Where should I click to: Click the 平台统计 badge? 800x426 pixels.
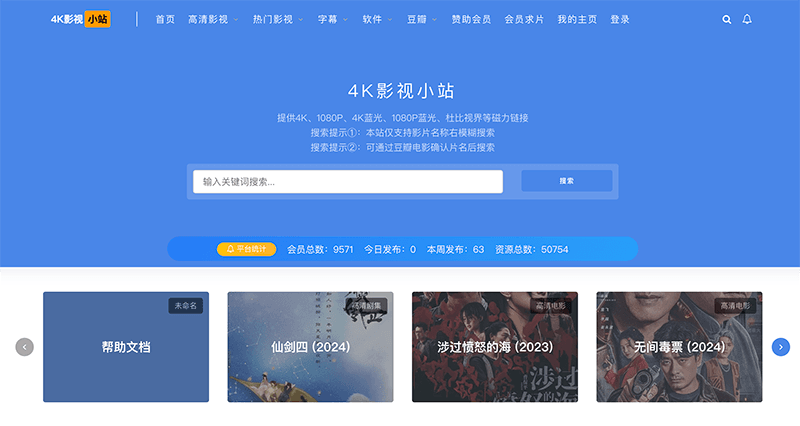click(x=246, y=249)
